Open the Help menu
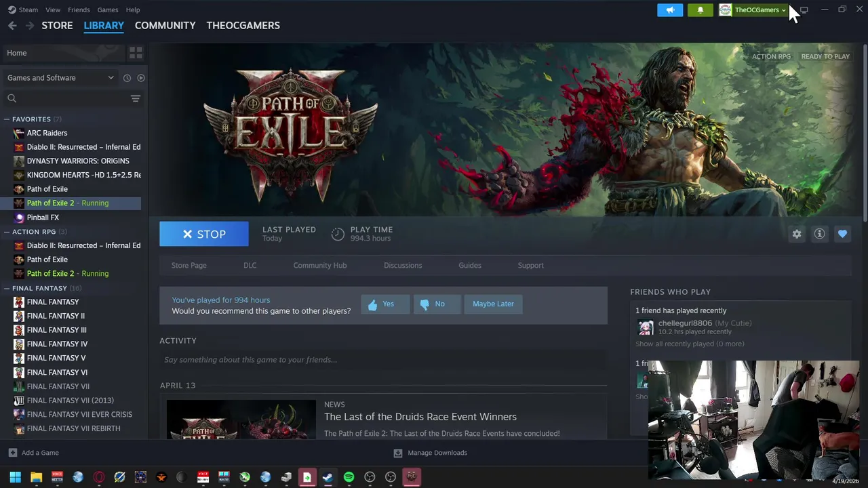 (x=133, y=9)
